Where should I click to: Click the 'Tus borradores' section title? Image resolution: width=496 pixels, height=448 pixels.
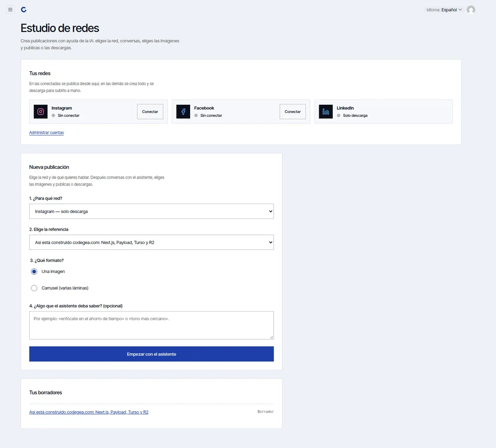pos(45,393)
